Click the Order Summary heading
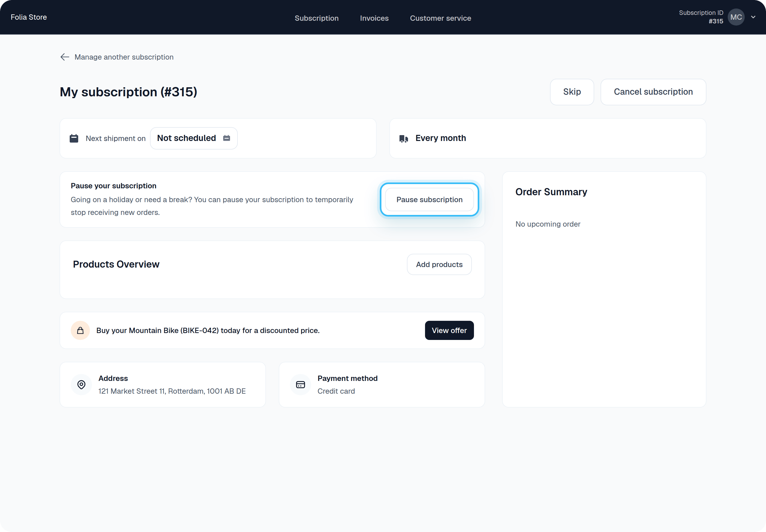This screenshot has width=766, height=532. pyautogui.click(x=551, y=192)
